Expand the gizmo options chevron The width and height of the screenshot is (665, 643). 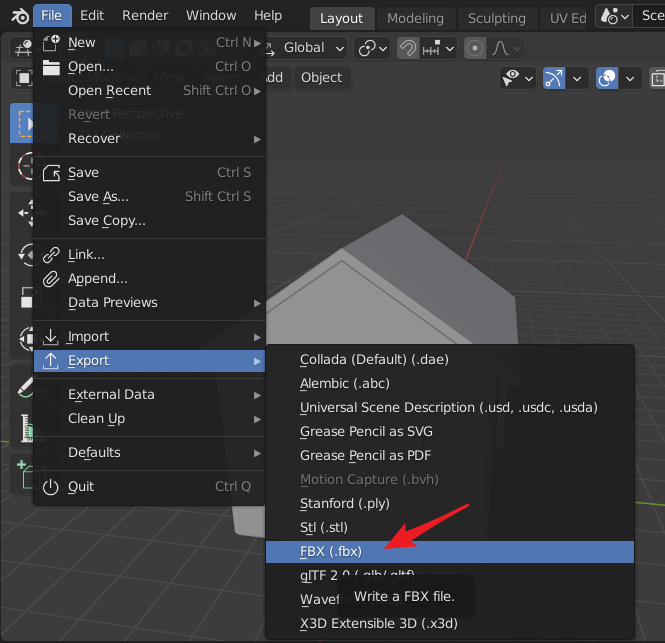[x=577, y=78]
